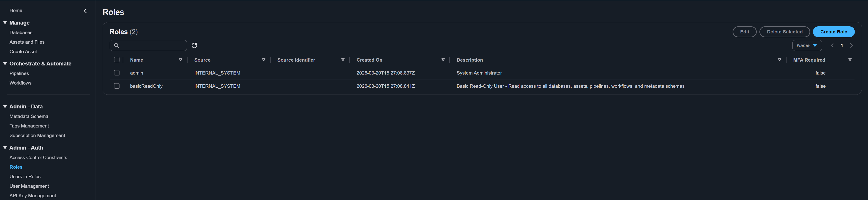868x200 pixels.
Task: Open Users in Roles page
Action: click(25, 176)
